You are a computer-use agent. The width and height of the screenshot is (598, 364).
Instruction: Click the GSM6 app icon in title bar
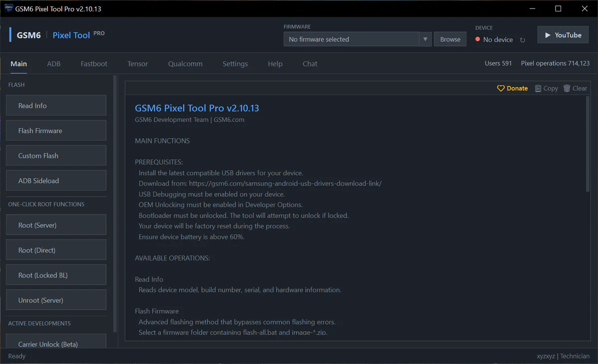(9, 8)
